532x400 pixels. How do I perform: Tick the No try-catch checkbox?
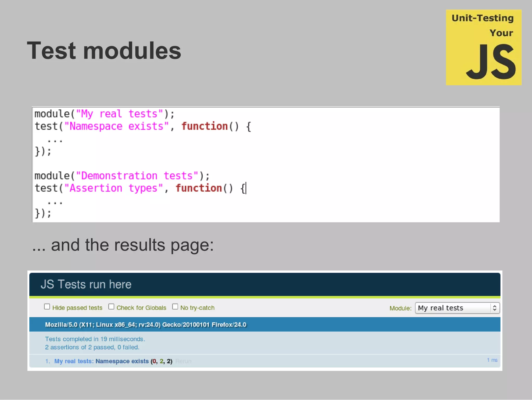[175, 307]
